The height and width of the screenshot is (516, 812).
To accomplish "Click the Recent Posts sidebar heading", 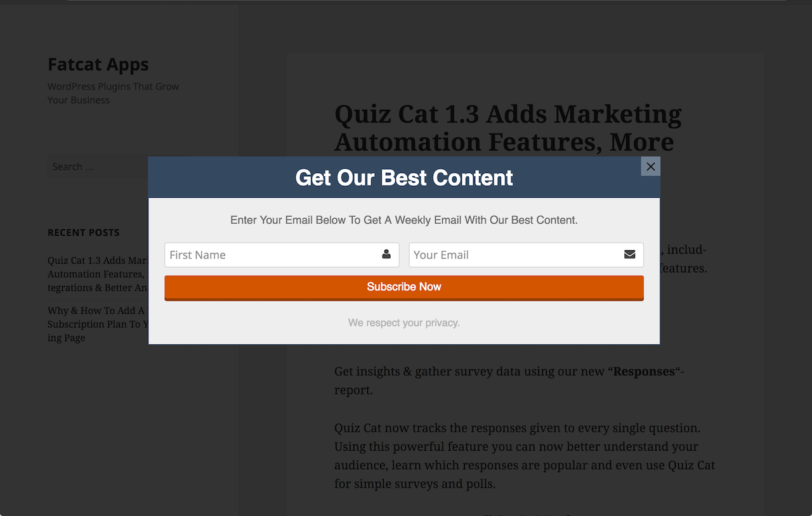I will coord(84,233).
